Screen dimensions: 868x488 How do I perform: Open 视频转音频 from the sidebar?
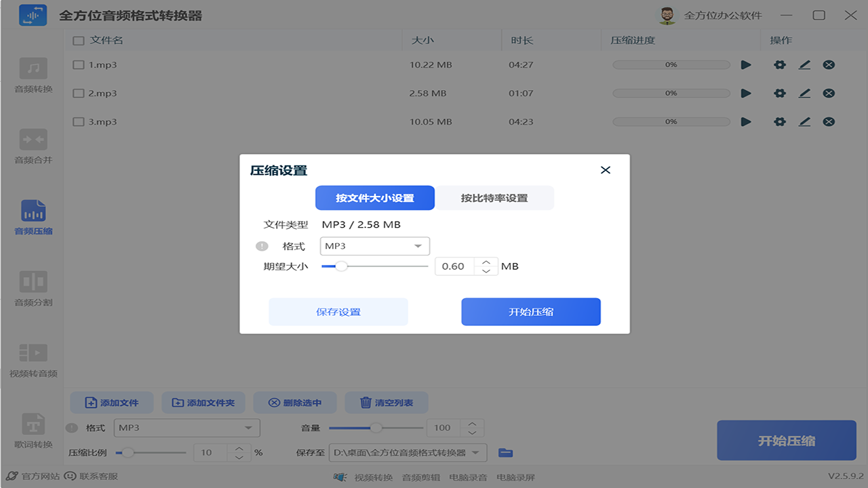click(x=33, y=359)
